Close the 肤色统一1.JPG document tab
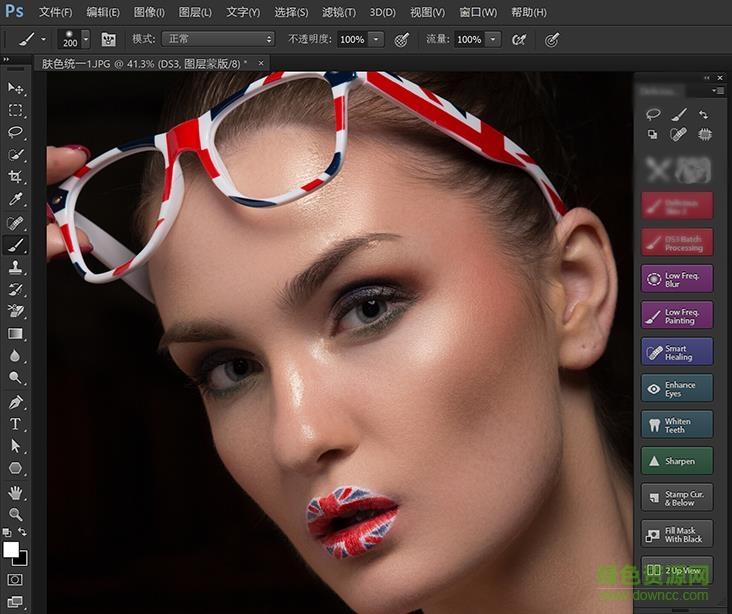 262,62
